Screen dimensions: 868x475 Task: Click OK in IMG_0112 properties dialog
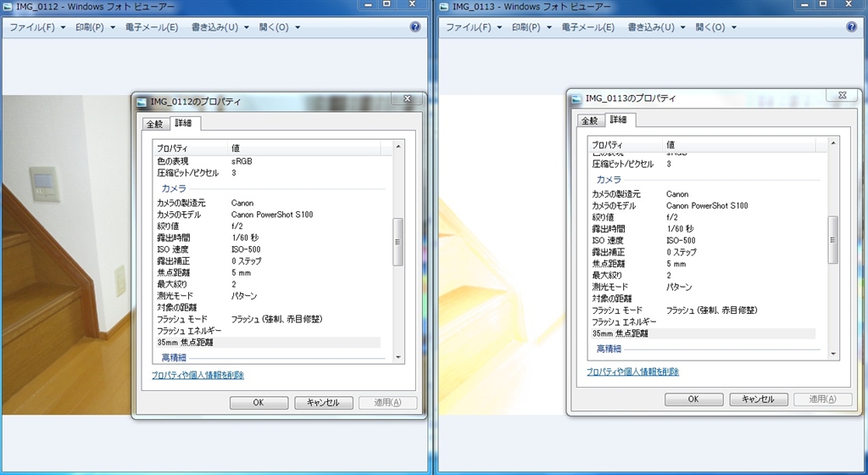tap(259, 402)
